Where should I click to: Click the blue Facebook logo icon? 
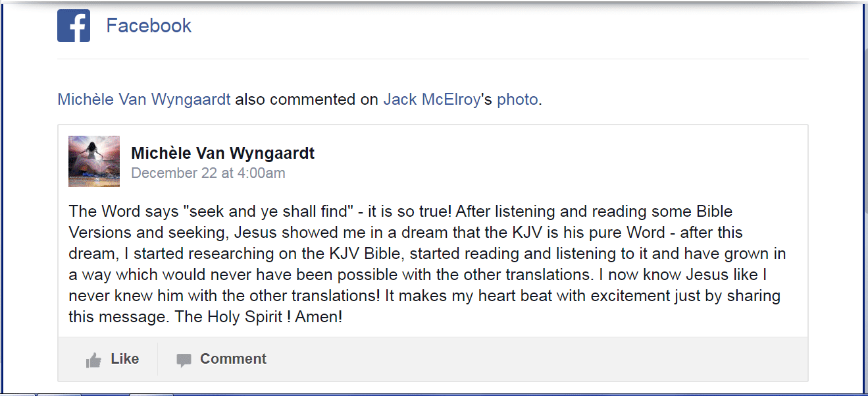point(74,26)
